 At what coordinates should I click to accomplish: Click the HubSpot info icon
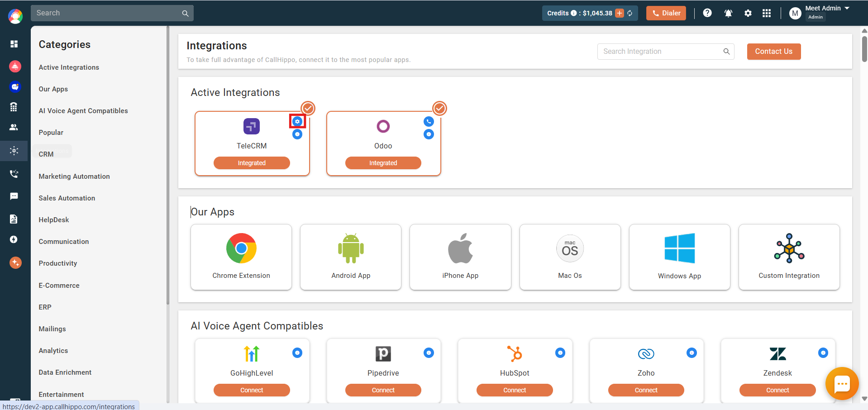(560, 353)
